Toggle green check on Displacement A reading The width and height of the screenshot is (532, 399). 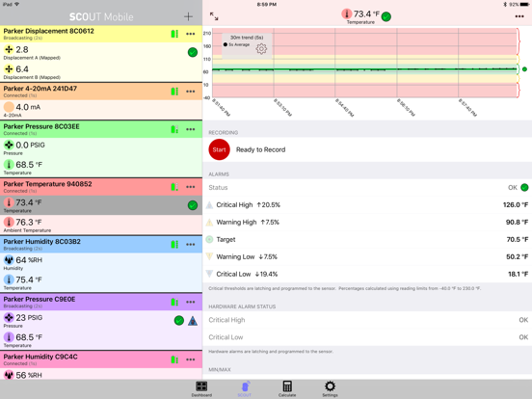[x=193, y=52]
